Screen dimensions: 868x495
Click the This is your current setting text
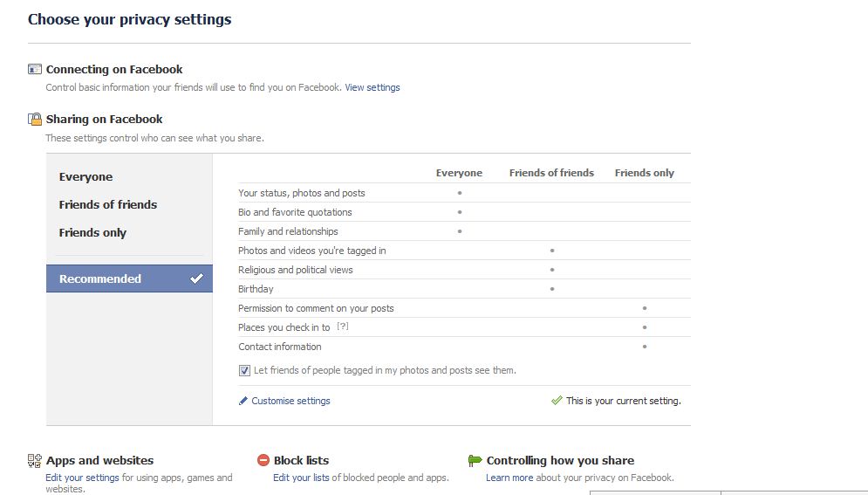[x=624, y=401]
